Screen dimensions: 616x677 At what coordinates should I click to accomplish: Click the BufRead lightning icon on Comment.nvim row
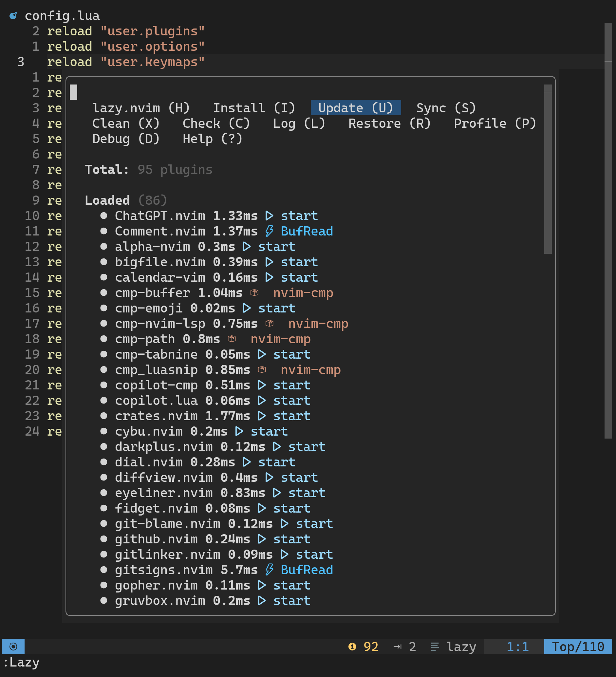point(269,231)
